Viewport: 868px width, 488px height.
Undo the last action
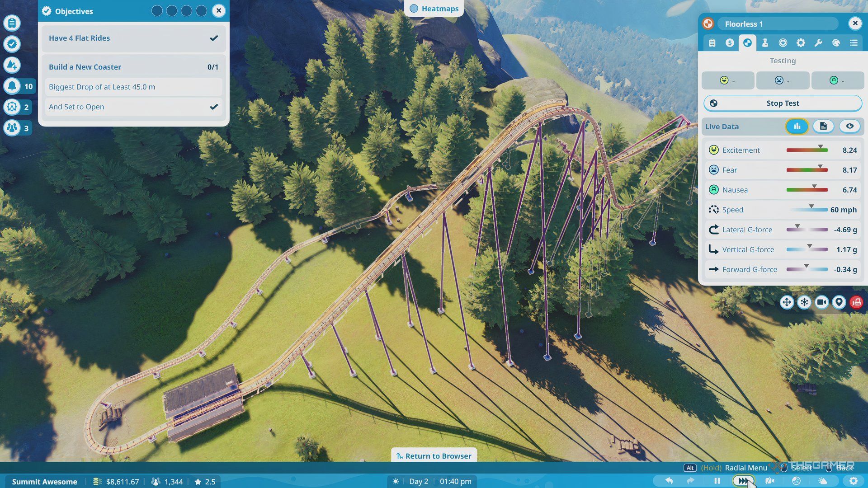pyautogui.click(x=669, y=481)
